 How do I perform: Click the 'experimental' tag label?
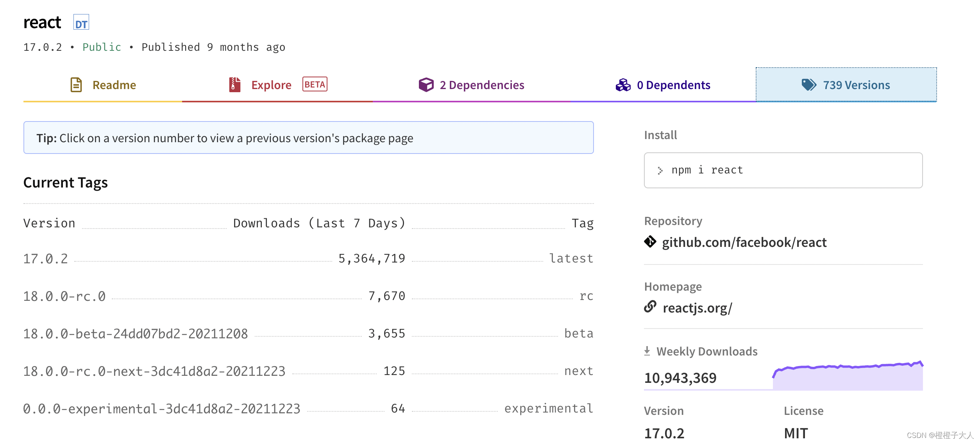pyautogui.click(x=549, y=409)
